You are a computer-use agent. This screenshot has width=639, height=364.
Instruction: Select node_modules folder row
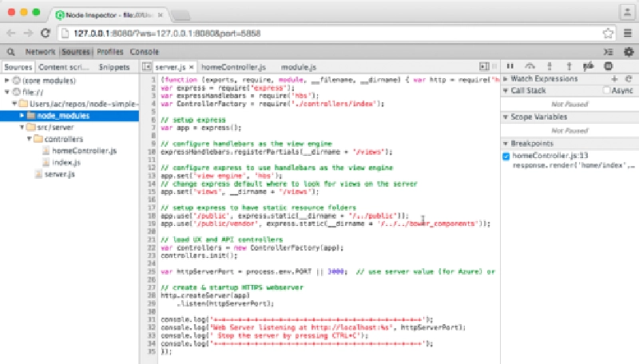[69, 116]
